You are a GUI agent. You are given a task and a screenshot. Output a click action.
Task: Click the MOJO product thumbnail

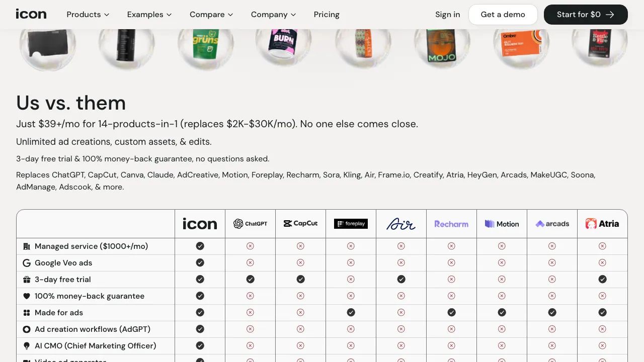442,45
